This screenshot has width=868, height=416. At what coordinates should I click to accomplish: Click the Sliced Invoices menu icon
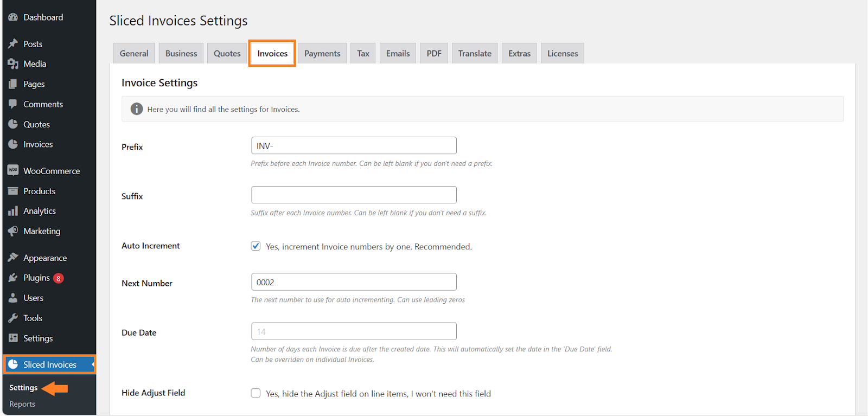tap(13, 364)
